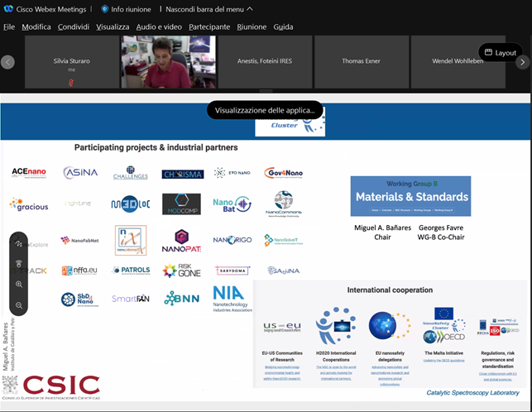
Task: Open the Visualizza menu
Action: point(113,26)
